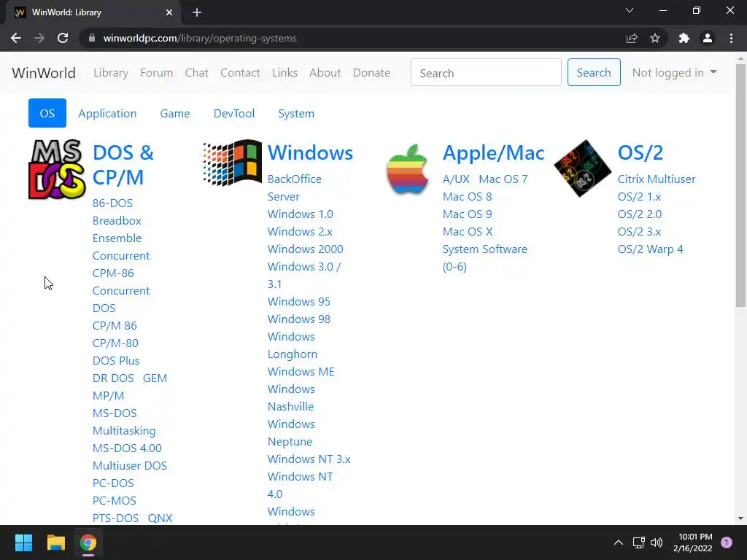Image resolution: width=747 pixels, height=560 pixels.
Task: Open the Windows 95 link
Action: coord(298,301)
